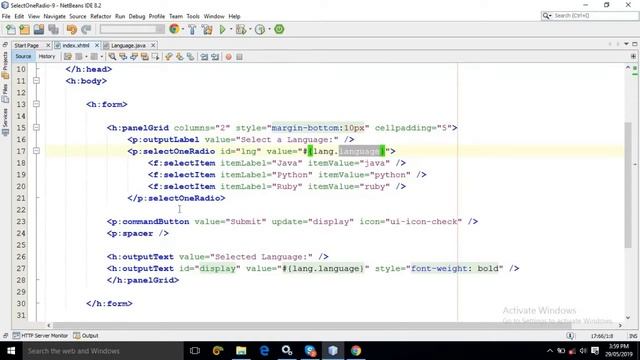Click the New Project toolbar icon
This screenshot has width=640, height=360.
(x=24, y=29)
